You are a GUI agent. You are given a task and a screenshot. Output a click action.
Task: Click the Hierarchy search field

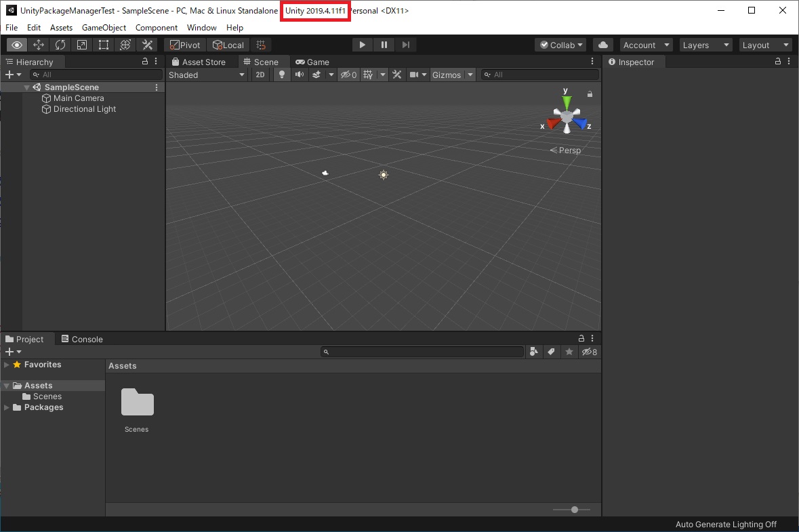click(96, 75)
